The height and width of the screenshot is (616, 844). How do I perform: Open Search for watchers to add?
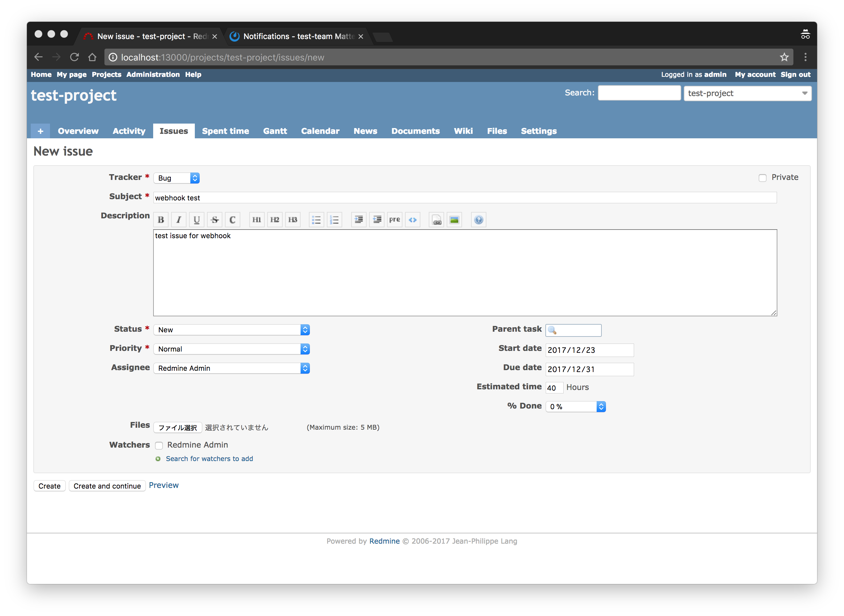click(x=209, y=459)
